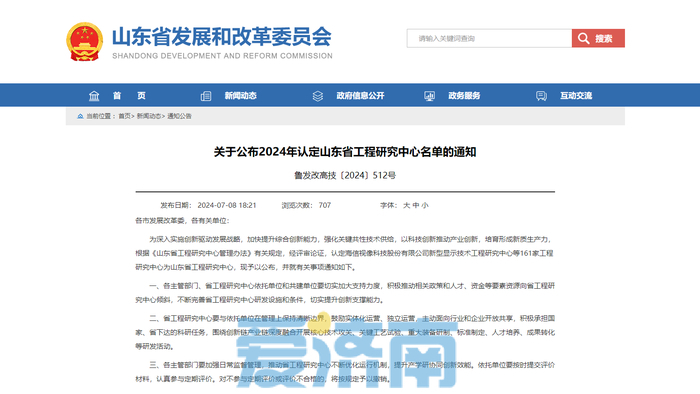700x394 pixels.
Task: Focus the keyword search input field
Action: (x=489, y=38)
